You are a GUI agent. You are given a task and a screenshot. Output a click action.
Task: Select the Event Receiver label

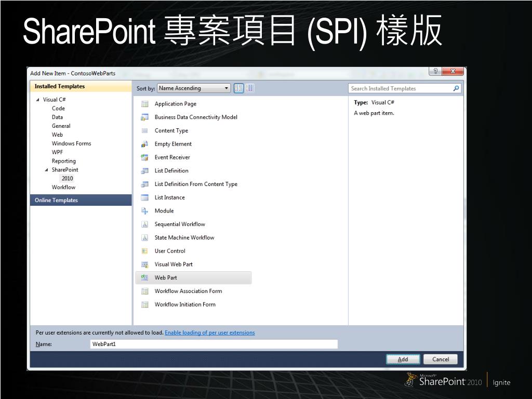coord(172,157)
